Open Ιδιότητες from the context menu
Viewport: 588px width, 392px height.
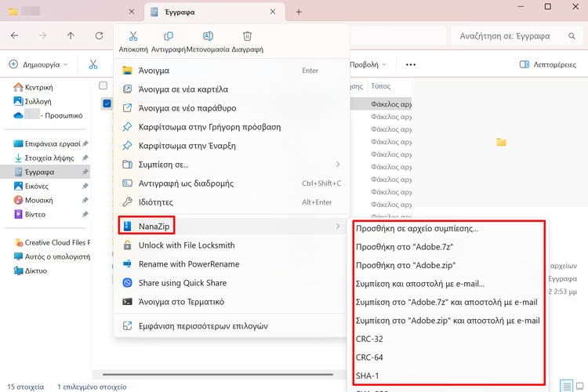click(x=232, y=201)
